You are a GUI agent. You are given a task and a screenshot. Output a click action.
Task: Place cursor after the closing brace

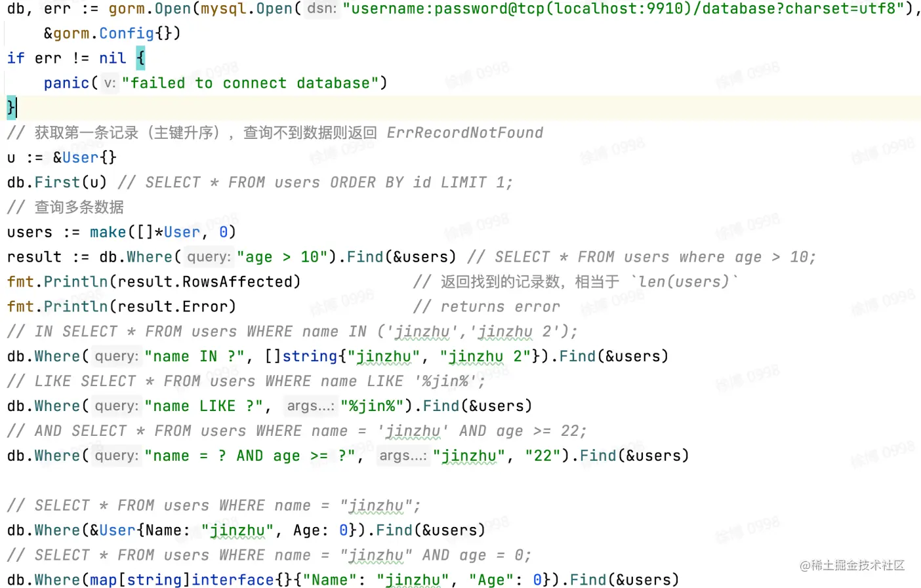coord(16,108)
